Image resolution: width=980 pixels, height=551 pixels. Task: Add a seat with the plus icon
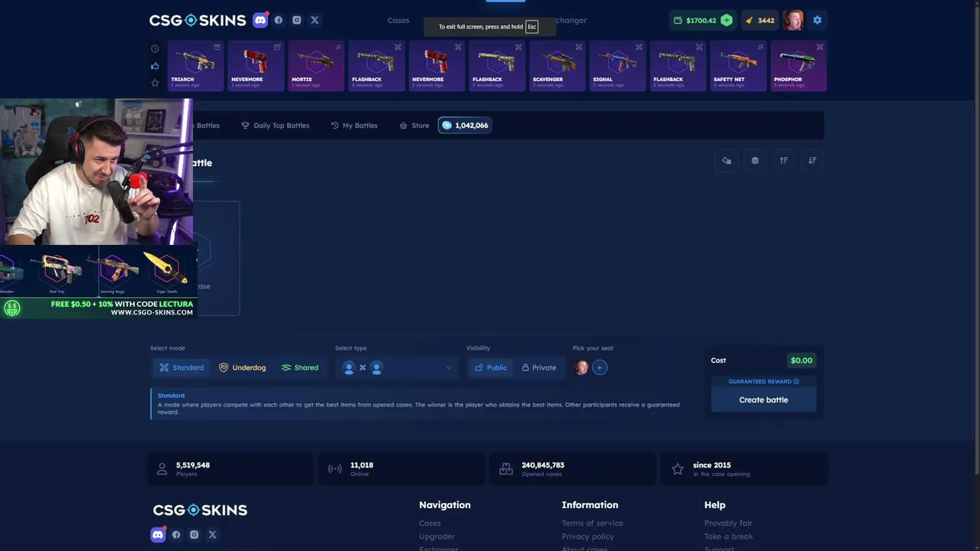pos(599,368)
